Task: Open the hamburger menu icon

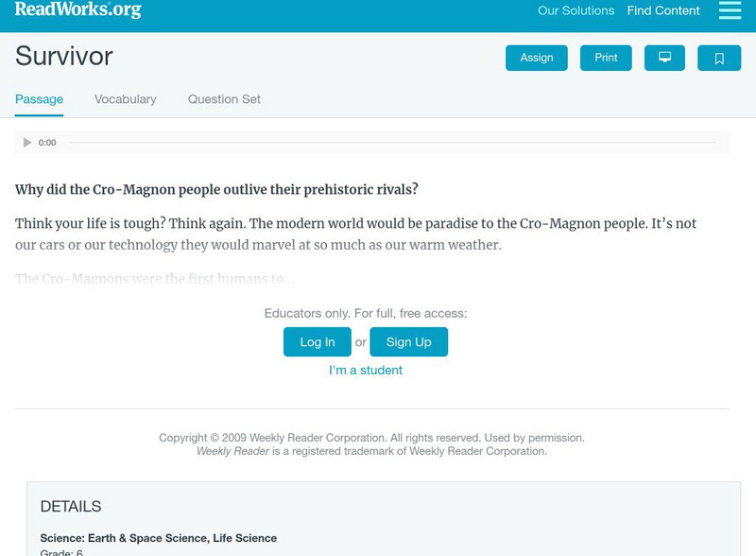Action: tap(730, 10)
